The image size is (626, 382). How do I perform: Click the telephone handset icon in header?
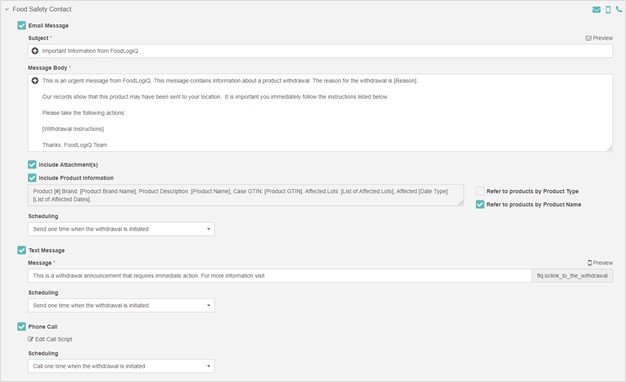[x=619, y=9]
